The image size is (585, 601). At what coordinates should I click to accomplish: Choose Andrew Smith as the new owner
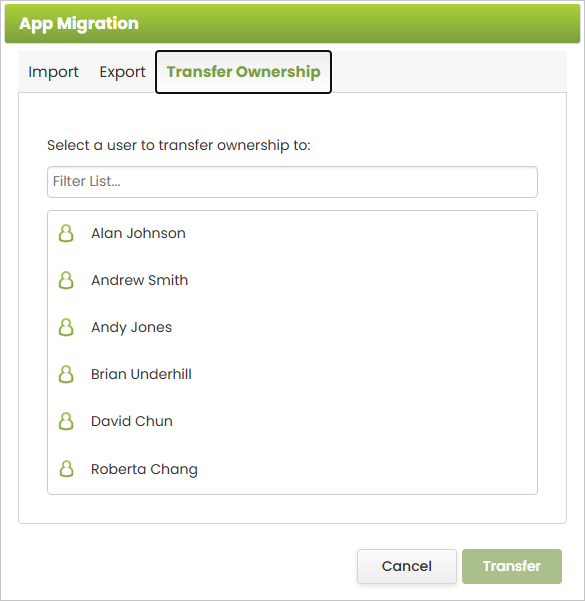[x=292, y=280]
